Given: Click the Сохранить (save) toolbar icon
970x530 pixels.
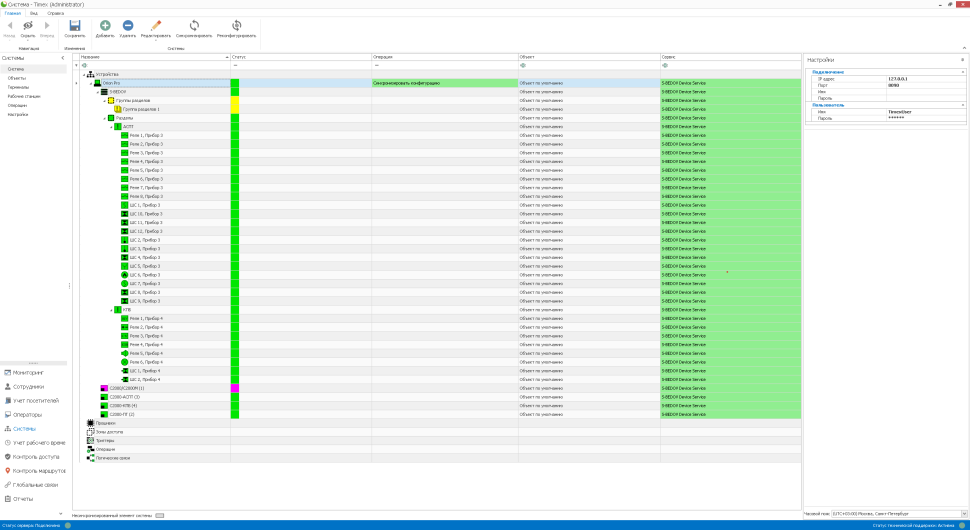Looking at the screenshot, I should click(x=75, y=25).
